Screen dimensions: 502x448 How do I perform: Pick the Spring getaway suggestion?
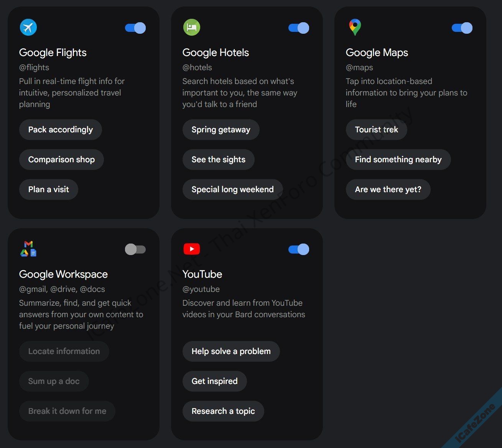[x=221, y=130]
